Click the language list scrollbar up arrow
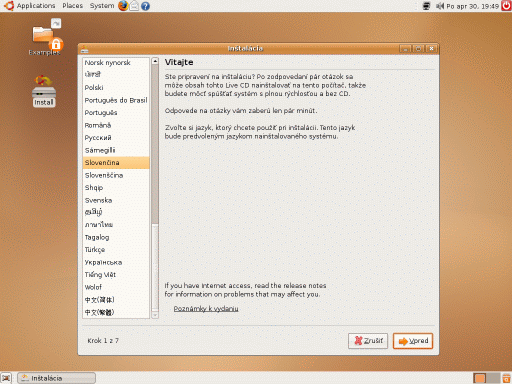 click(x=155, y=61)
